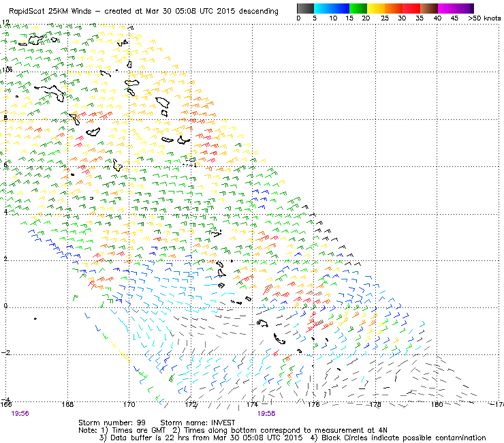Click the 'Black Circles indicate possible contamination' note

[398, 438]
